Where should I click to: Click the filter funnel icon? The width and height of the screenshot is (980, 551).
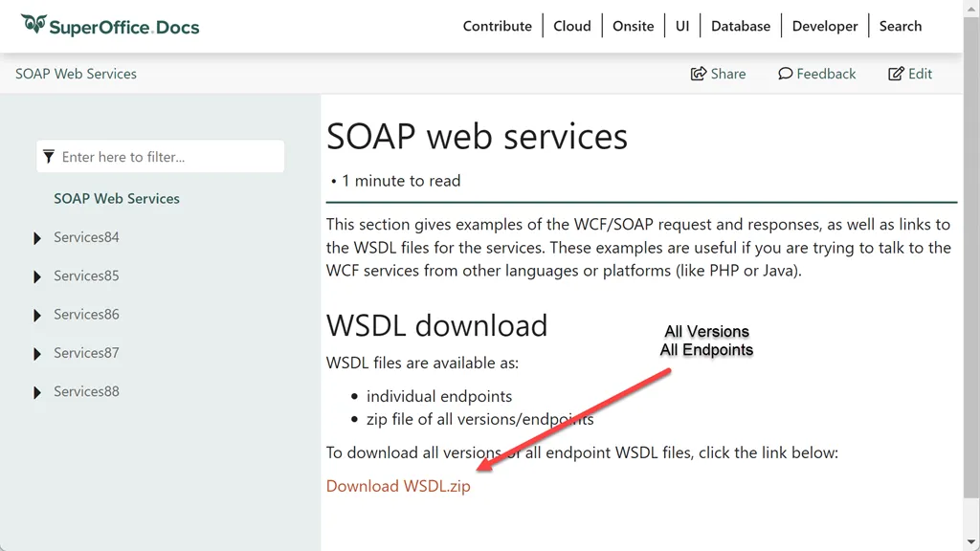tap(49, 157)
